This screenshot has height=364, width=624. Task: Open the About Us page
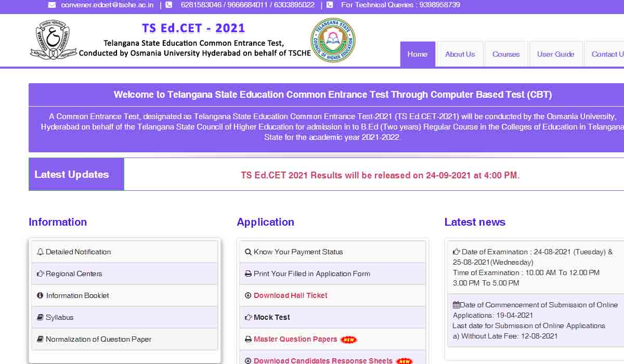point(460,54)
